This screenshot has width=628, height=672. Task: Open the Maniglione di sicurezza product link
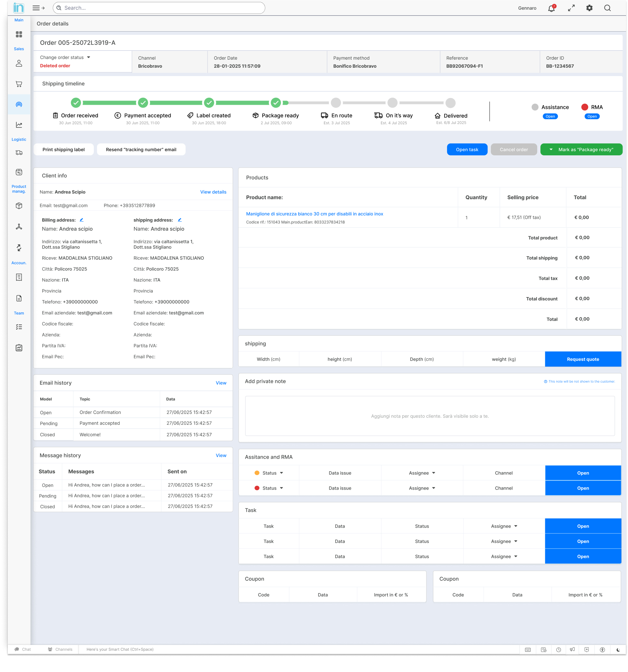(314, 214)
